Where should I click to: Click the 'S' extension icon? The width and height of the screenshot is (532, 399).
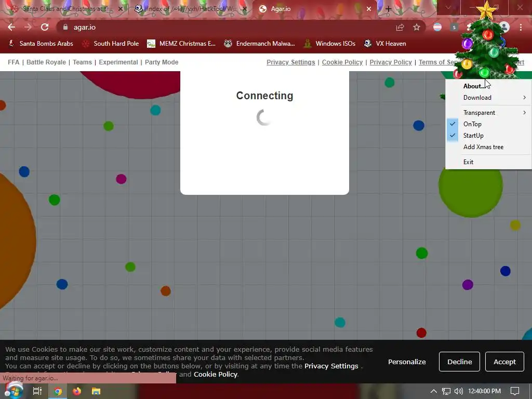click(x=454, y=27)
